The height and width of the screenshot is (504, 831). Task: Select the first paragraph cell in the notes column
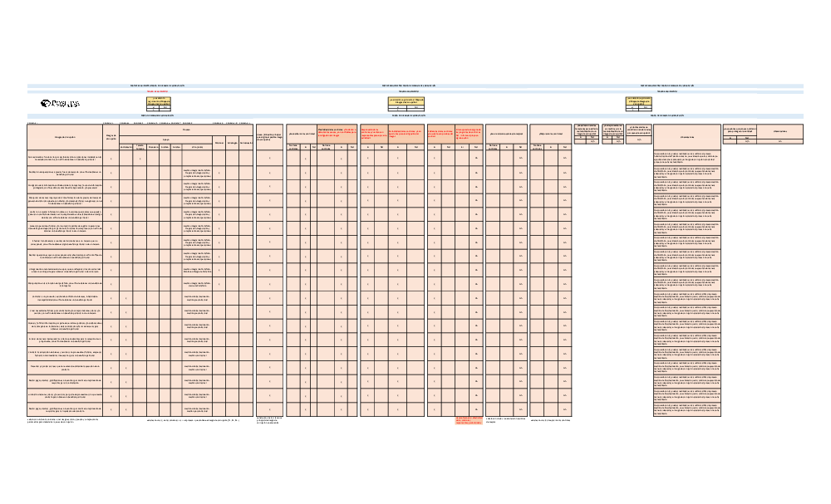686,158
